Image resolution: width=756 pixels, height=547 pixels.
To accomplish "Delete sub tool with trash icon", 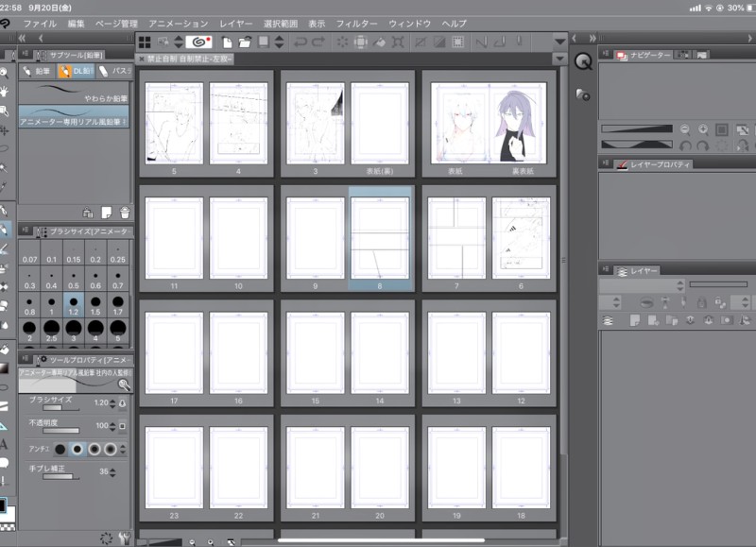I will tap(125, 213).
